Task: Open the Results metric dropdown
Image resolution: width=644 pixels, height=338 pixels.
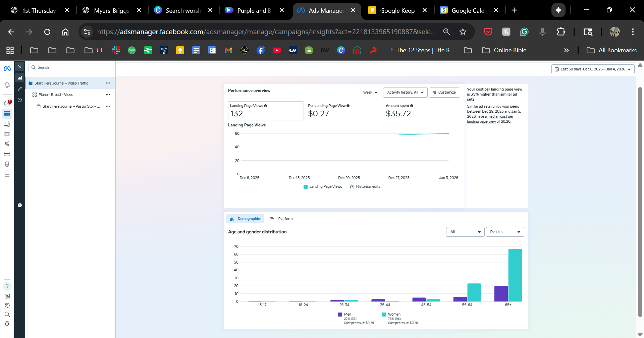Action: (x=505, y=232)
